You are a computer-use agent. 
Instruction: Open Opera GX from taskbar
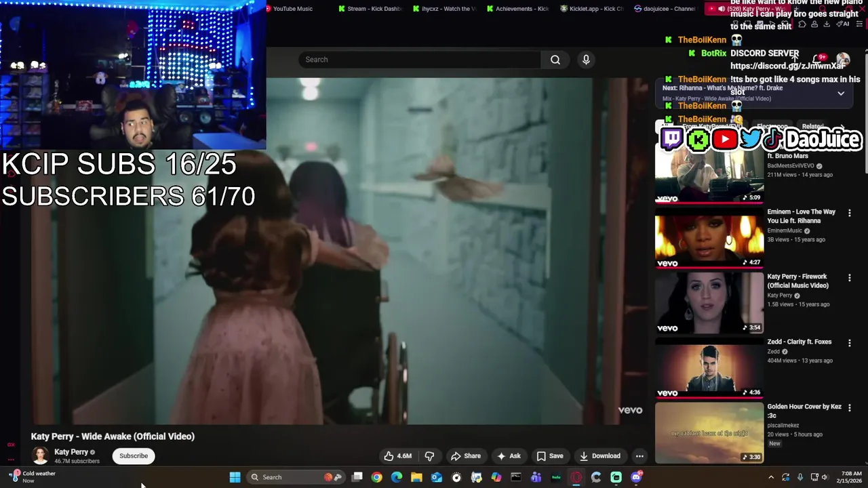point(576,477)
